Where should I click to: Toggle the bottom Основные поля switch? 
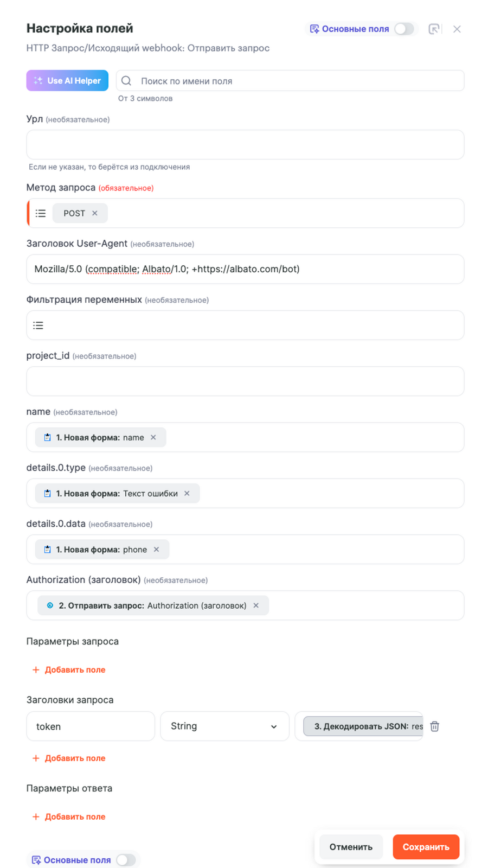click(x=126, y=860)
